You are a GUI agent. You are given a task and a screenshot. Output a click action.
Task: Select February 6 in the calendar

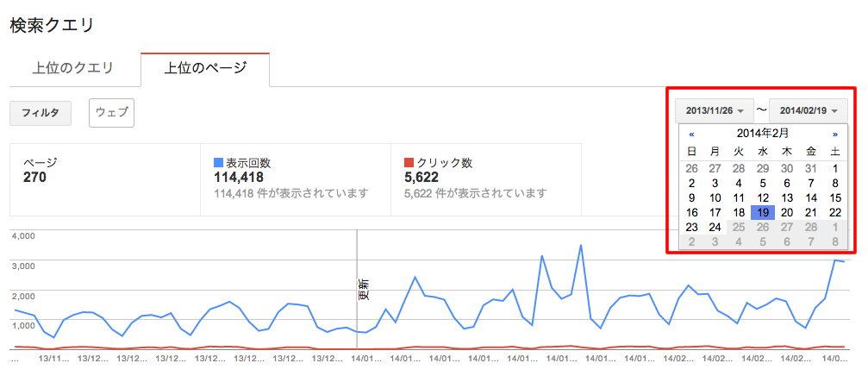pos(787,184)
